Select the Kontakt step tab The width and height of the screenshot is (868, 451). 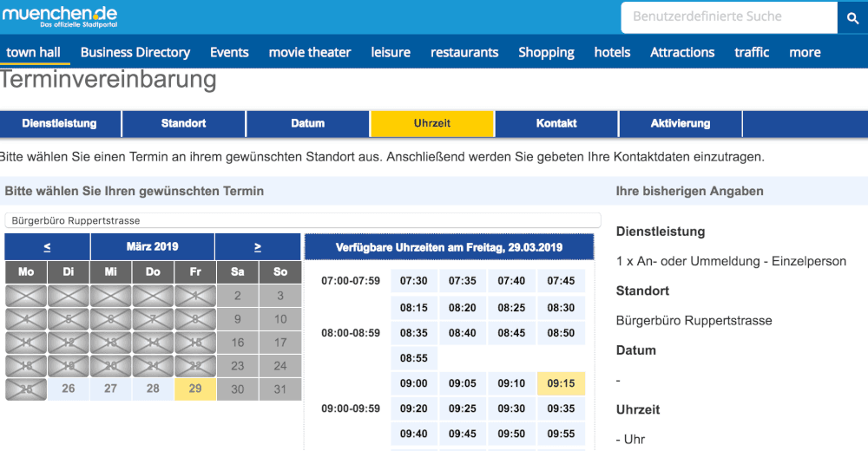[x=556, y=123]
